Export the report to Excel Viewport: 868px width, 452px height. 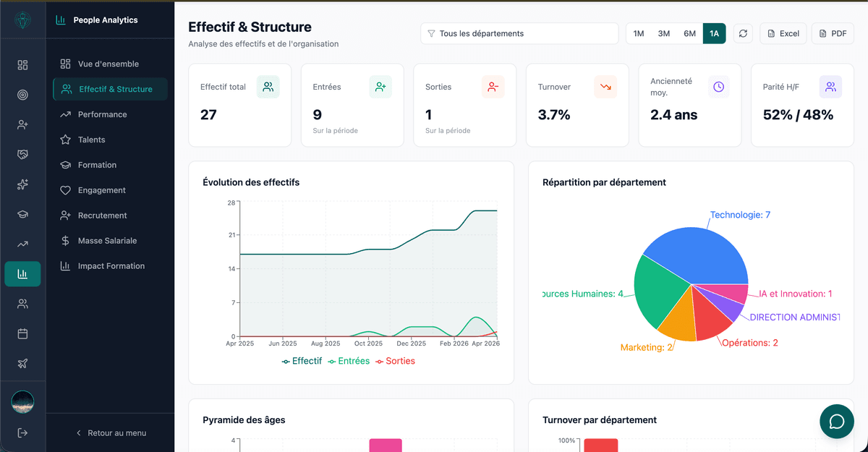[x=783, y=33]
